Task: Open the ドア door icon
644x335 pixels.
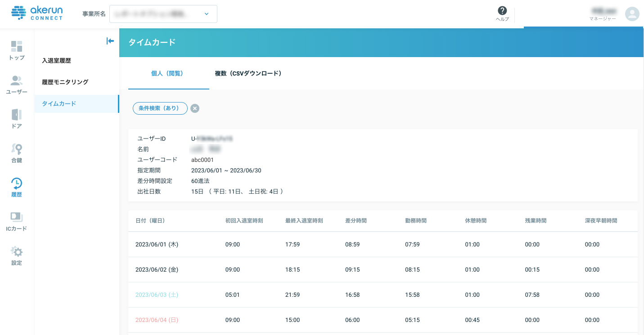Action: [17, 115]
